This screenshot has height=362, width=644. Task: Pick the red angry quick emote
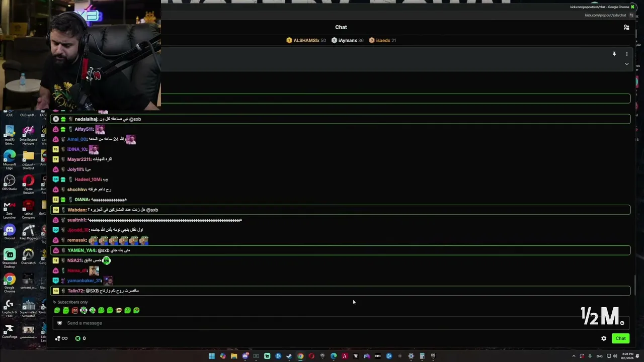tap(74, 310)
